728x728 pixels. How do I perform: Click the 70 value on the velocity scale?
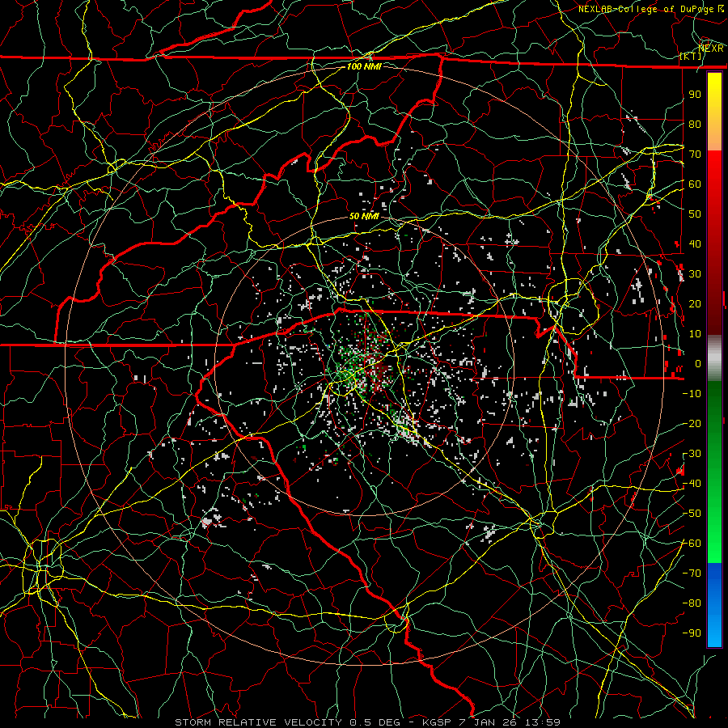[x=695, y=154]
